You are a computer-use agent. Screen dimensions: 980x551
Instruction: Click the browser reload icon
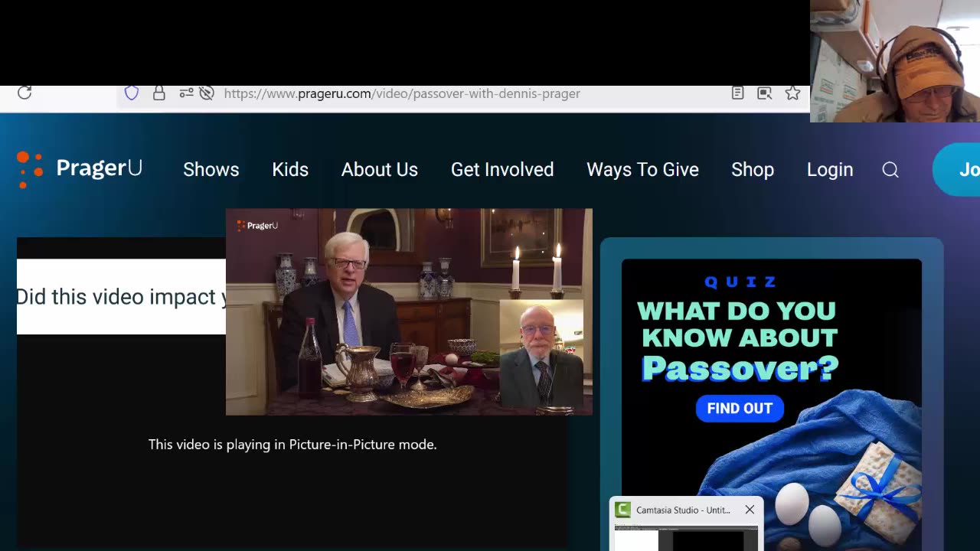click(x=24, y=93)
